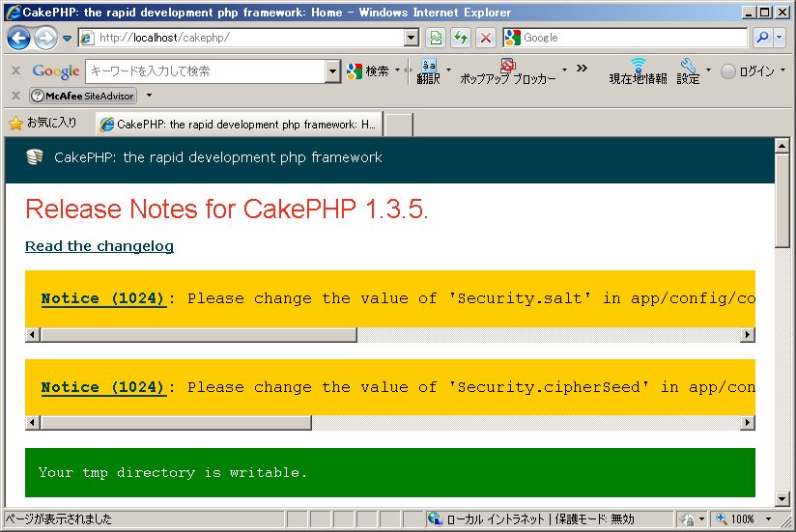Open a new blank tab
Viewport: 796px width, 532px height.
pyautogui.click(x=399, y=125)
